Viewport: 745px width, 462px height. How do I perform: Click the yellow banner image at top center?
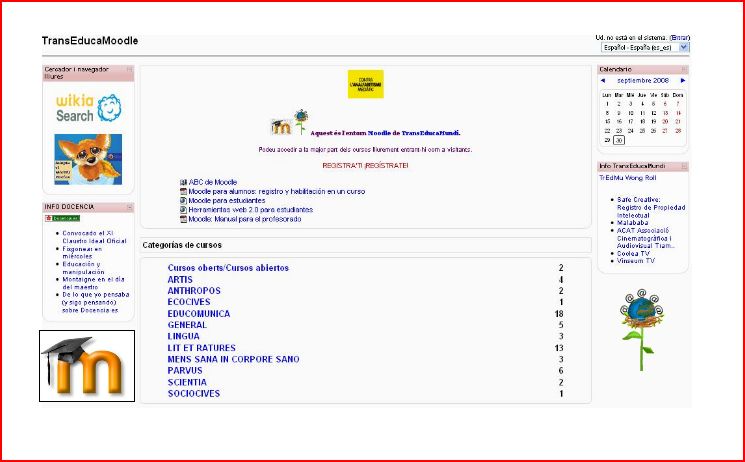[365, 85]
